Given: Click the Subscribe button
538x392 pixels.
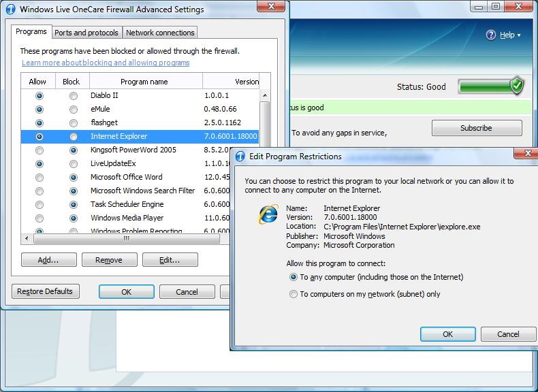Looking at the screenshot, I should click(477, 128).
